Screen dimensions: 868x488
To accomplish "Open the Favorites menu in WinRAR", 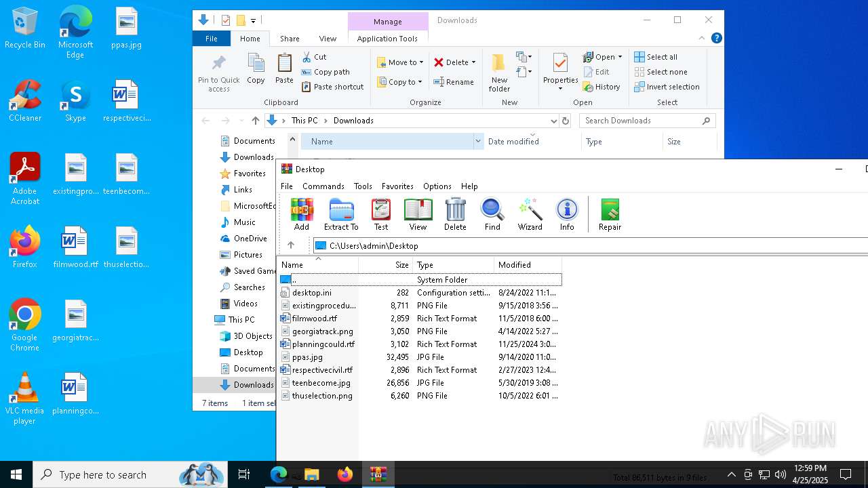I will 397,186.
